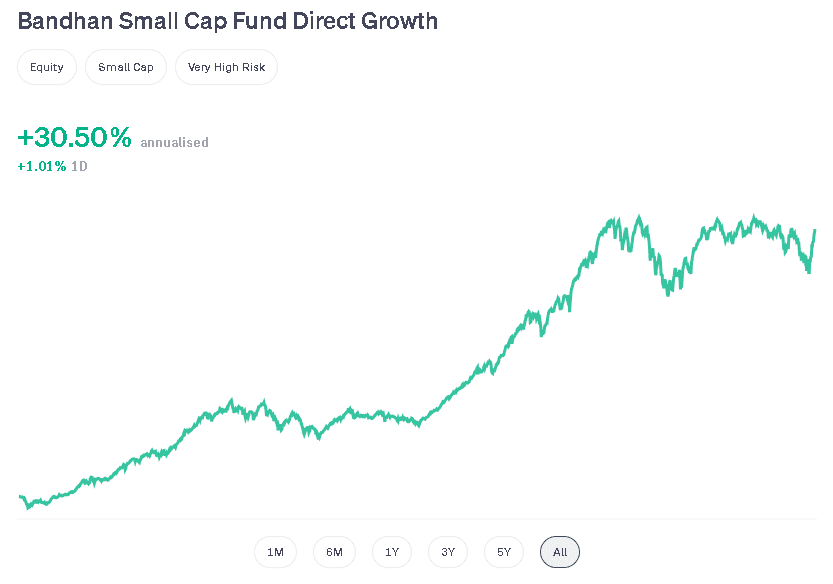
Task: Click the 'annualised' label text
Action: (x=174, y=142)
